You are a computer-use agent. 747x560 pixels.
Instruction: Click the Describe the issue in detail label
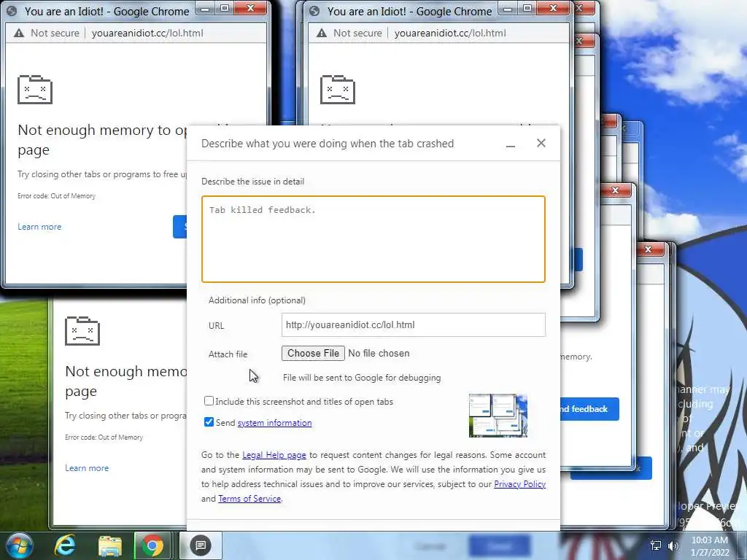(x=252, y=182)
